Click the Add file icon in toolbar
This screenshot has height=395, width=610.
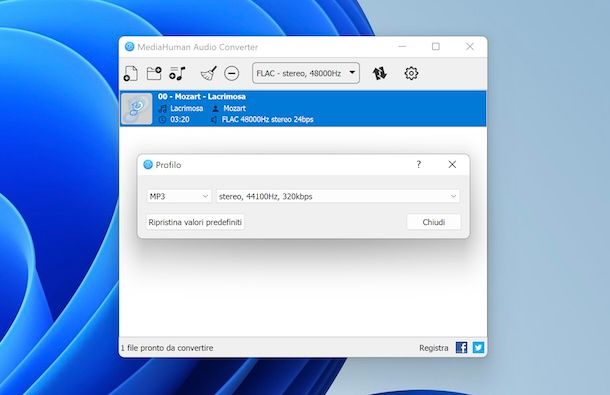[131, 73]
